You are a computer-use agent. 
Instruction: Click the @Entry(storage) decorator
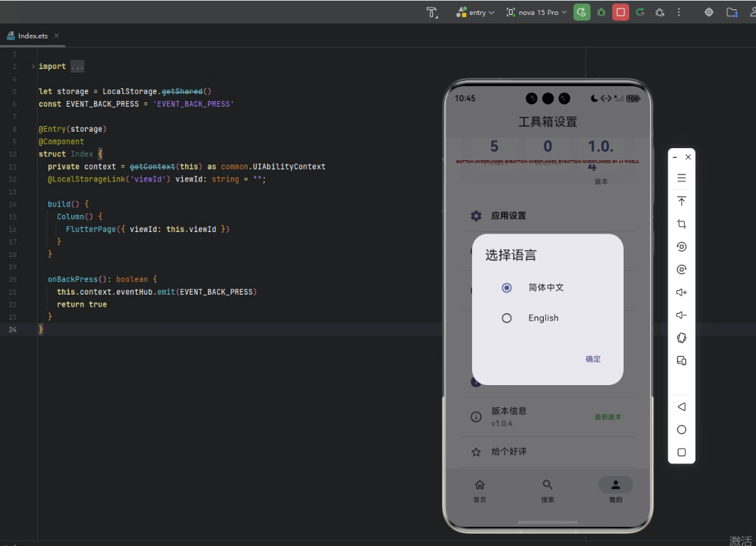click(x=73, y=129)
